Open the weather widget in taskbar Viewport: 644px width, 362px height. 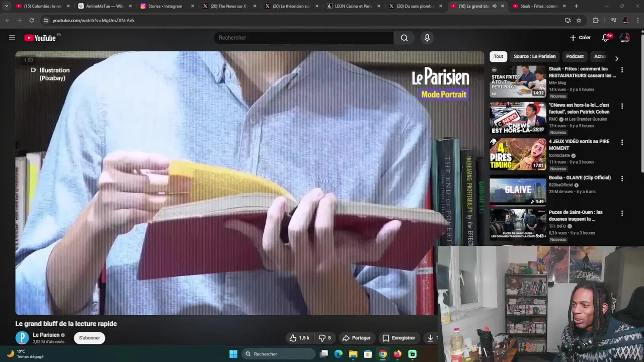tap(25, 354)
